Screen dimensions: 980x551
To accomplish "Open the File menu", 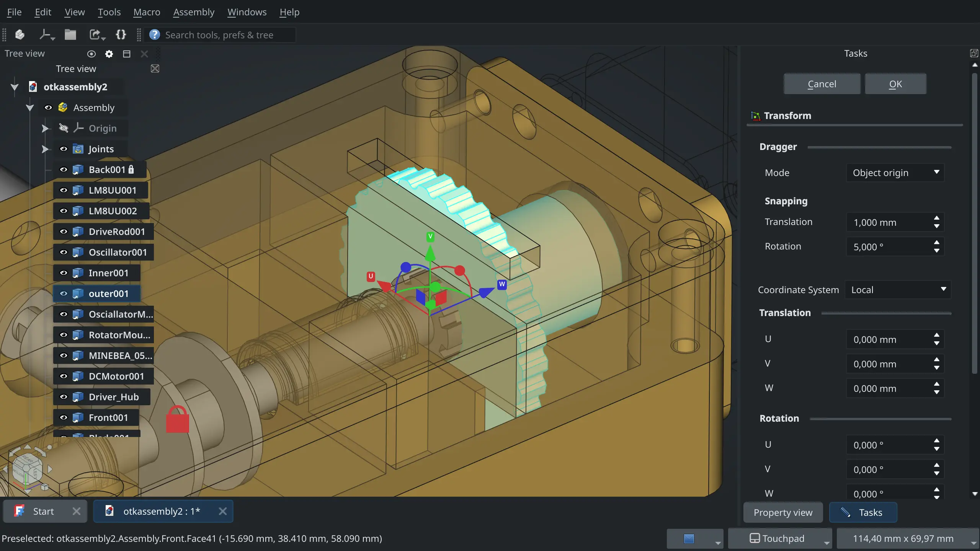I will (x=14, y=12).
